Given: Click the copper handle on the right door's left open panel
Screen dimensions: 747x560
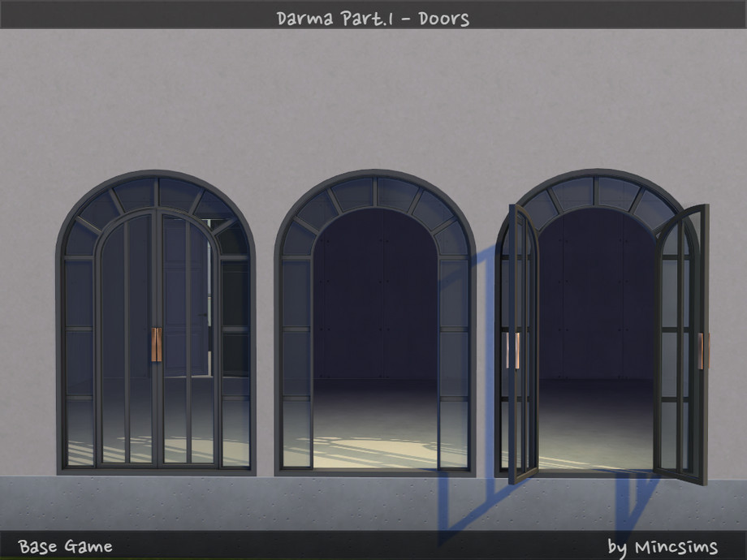Looking at the screenshot, I should tap(515, 350).
